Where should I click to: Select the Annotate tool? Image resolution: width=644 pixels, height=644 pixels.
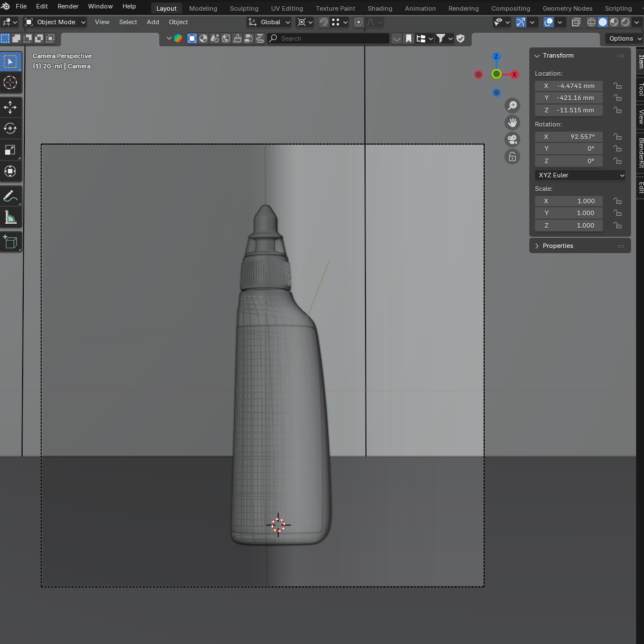pyautogui.click(x=10, y=196)
